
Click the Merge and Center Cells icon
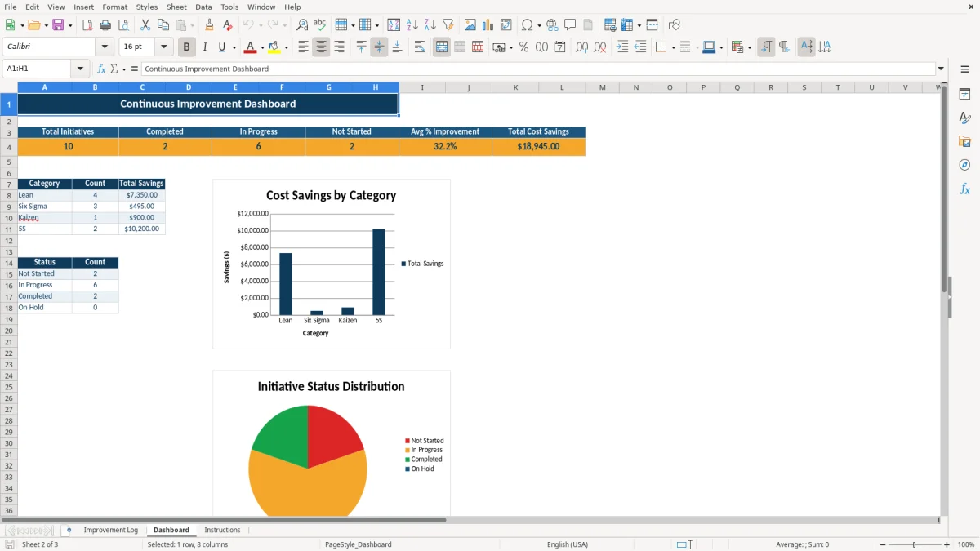442,47
